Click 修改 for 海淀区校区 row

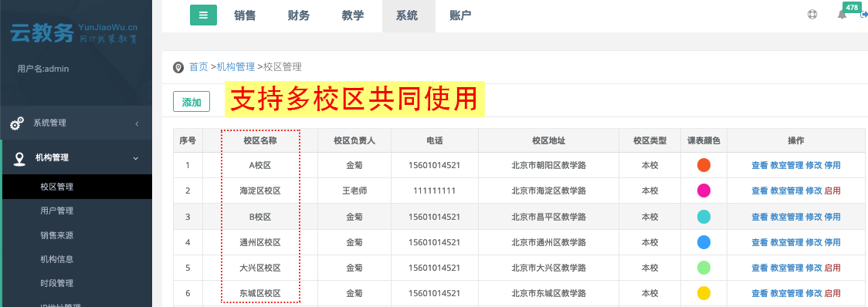[x=814, y=191]
